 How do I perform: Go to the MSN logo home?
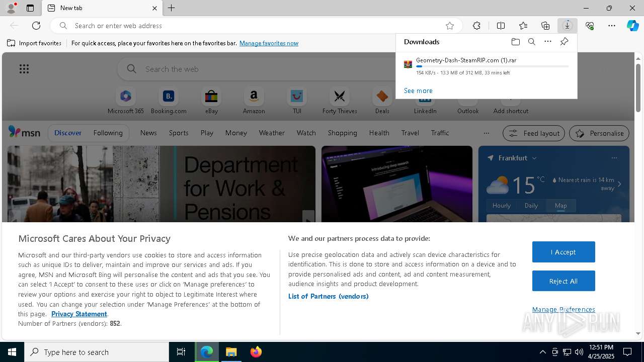(x=24, y=132)
